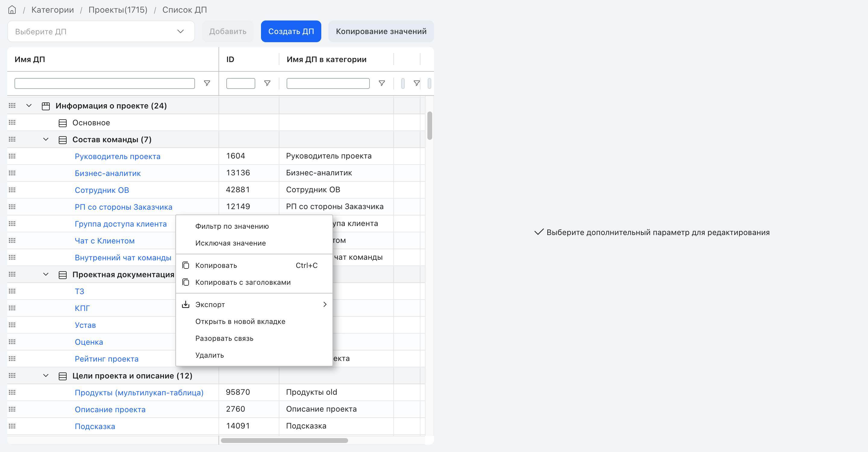This screenshot has width=868, height=452.
Task: Choose Исключая значение in context menu
Action: [x=254, y=243]
